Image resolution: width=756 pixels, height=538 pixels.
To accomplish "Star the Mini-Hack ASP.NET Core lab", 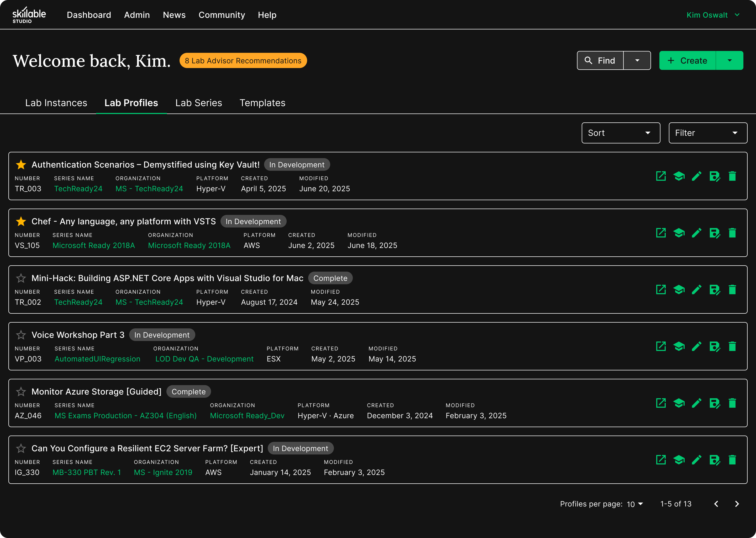I will (x=21, y=278).
